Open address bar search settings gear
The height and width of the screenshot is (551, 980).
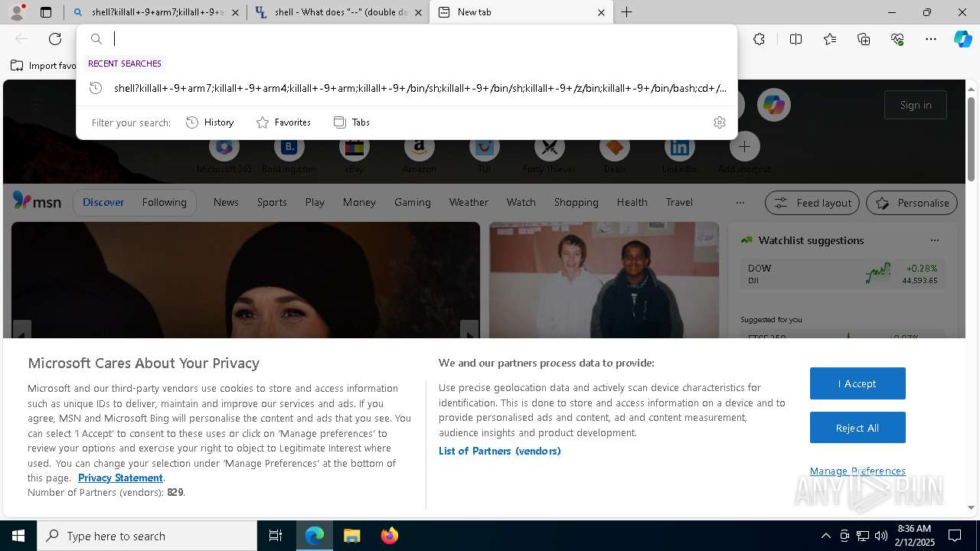[719, 122]
